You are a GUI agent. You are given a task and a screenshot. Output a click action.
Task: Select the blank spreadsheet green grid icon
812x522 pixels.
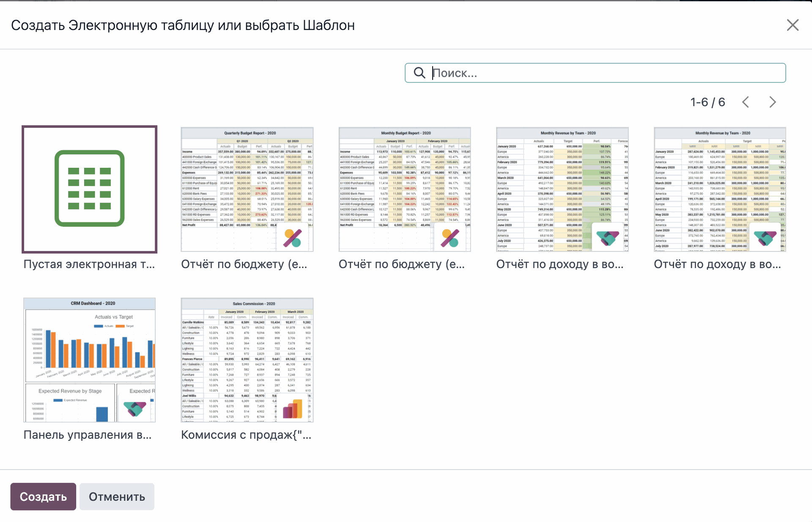click(89, 189)
